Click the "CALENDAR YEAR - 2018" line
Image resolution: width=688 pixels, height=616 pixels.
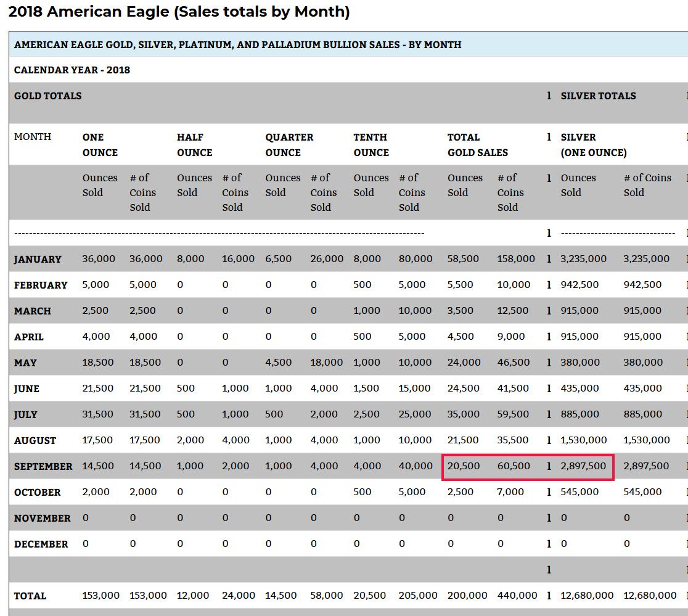(72, 70)
